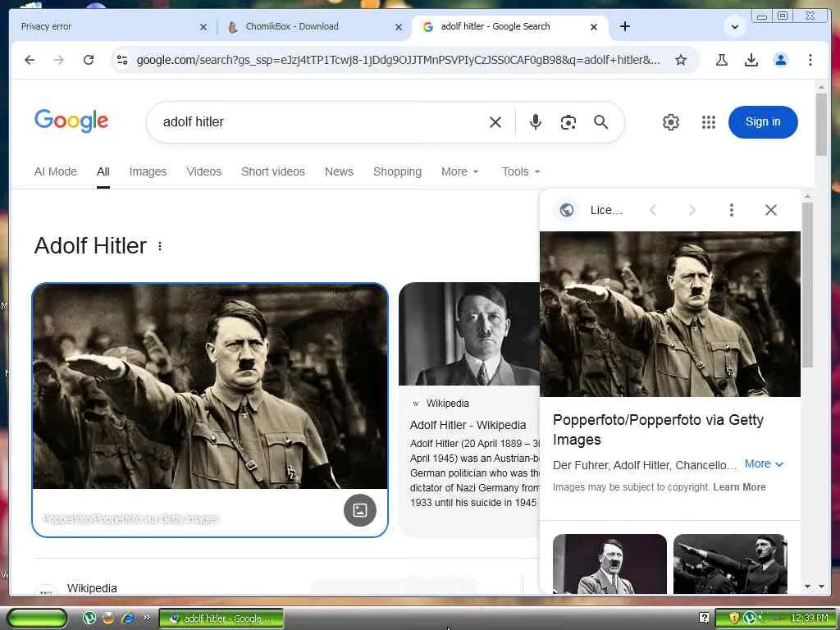Click the taskbar adolf hitler - Google button

(x=221, y=619)
